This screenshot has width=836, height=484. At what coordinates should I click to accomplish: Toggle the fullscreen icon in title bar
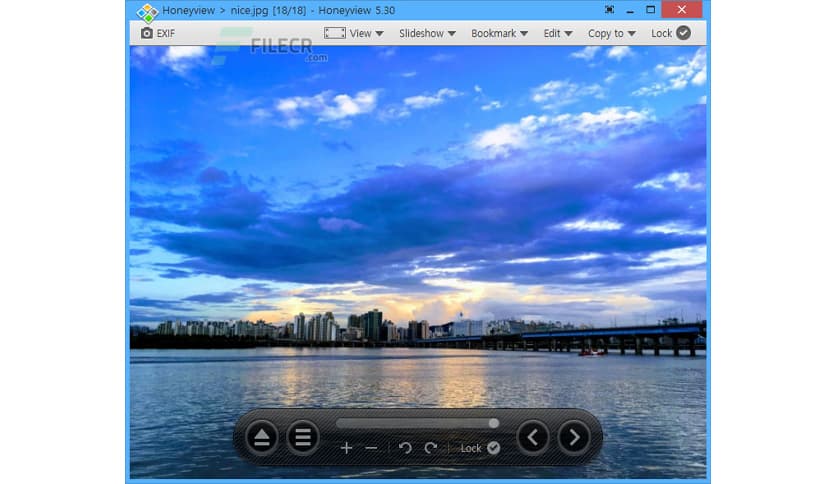[x=609, y=9]
